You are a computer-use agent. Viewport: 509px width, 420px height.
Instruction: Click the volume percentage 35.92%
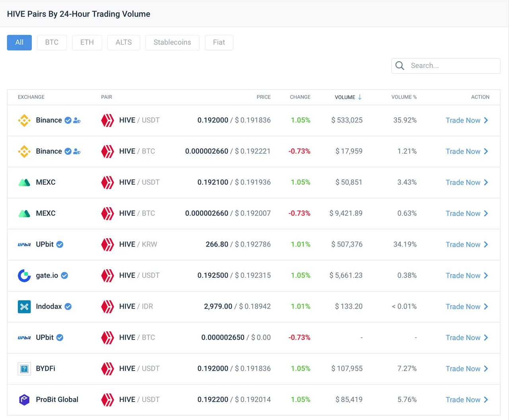coord(405,120)
